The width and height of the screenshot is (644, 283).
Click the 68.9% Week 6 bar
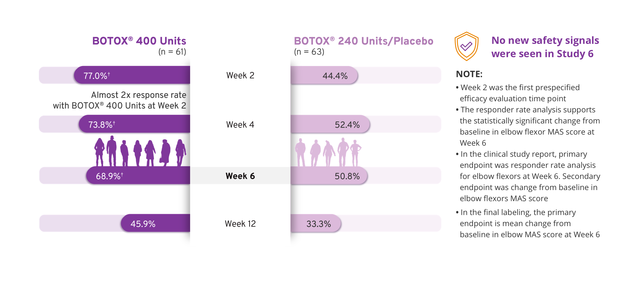pos(138,176)
